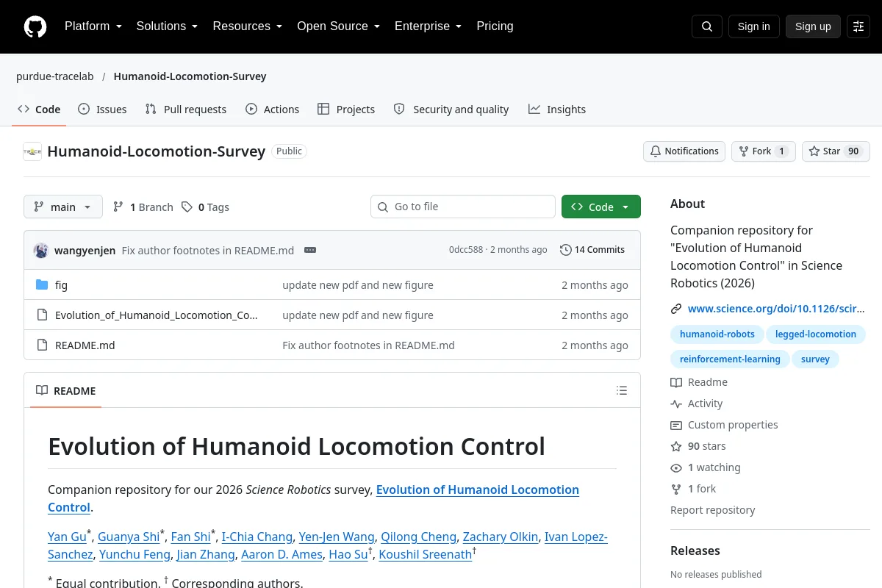
Task: Click the Sign in button
Action: click(x=753, y=26)
